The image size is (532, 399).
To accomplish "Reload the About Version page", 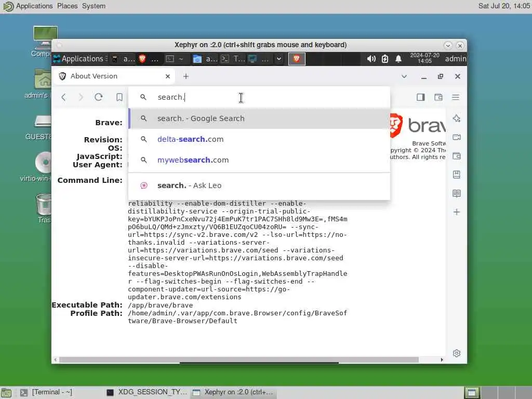I will (x=99, y=97).
